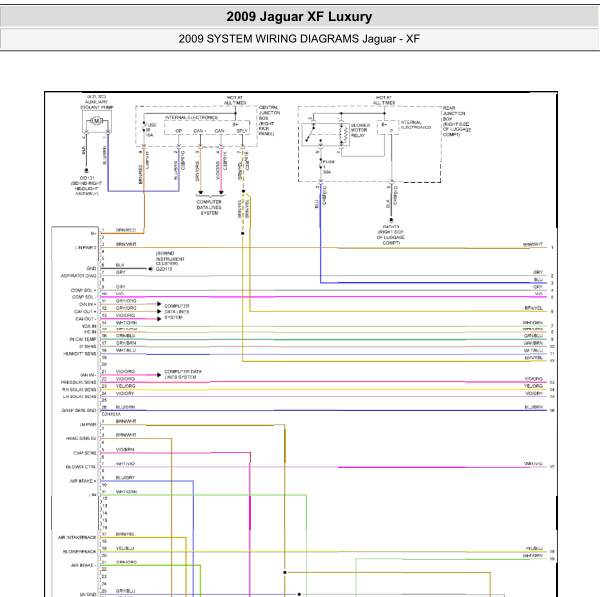The width and height of the screenshot is (600, 597).
Task: Click the 'LH SOLAR SENS' pin label
Action: (x=80, y=396)
